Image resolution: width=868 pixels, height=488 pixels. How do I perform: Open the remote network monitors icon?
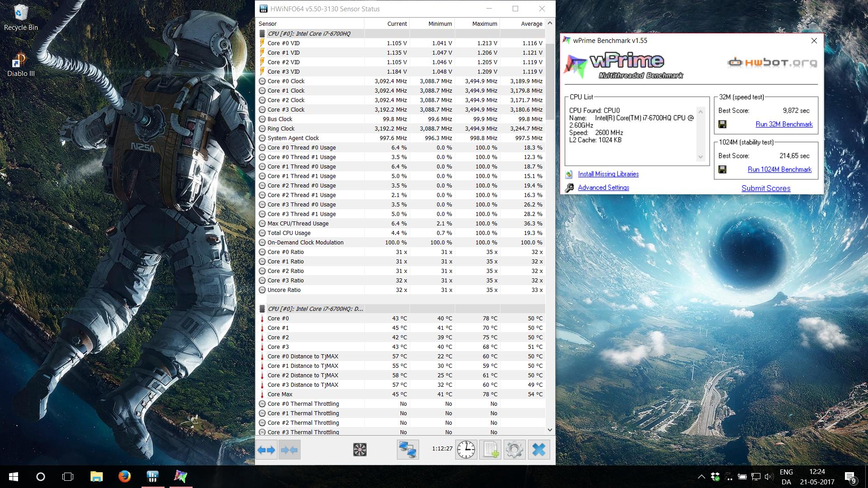(x=407, y=450)
